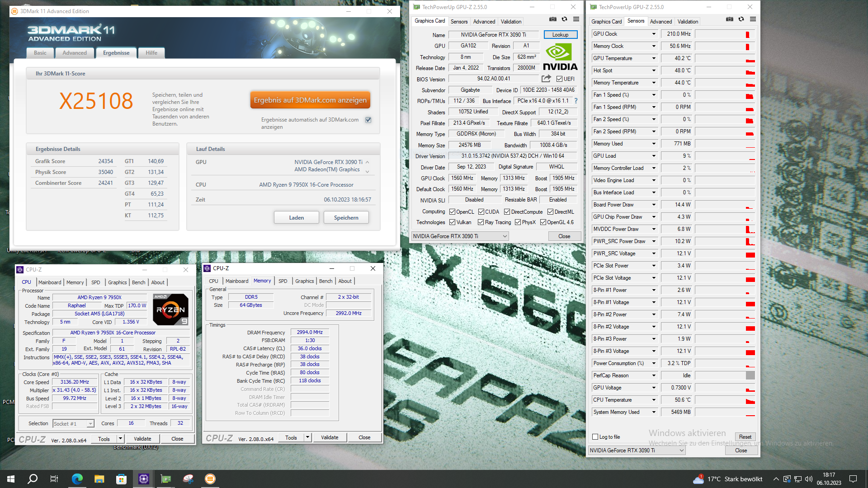Open Hilfe tab in 3DMark 11

pos(151,53)
